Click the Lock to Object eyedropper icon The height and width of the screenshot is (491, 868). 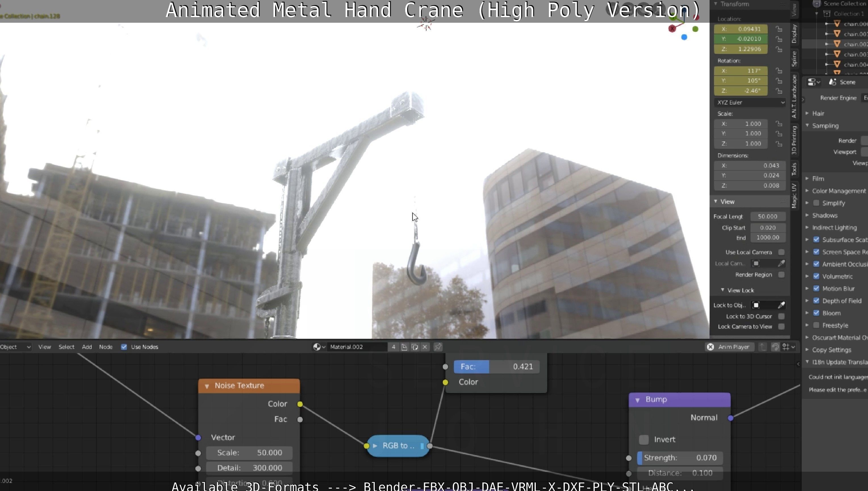coord(781,305)
